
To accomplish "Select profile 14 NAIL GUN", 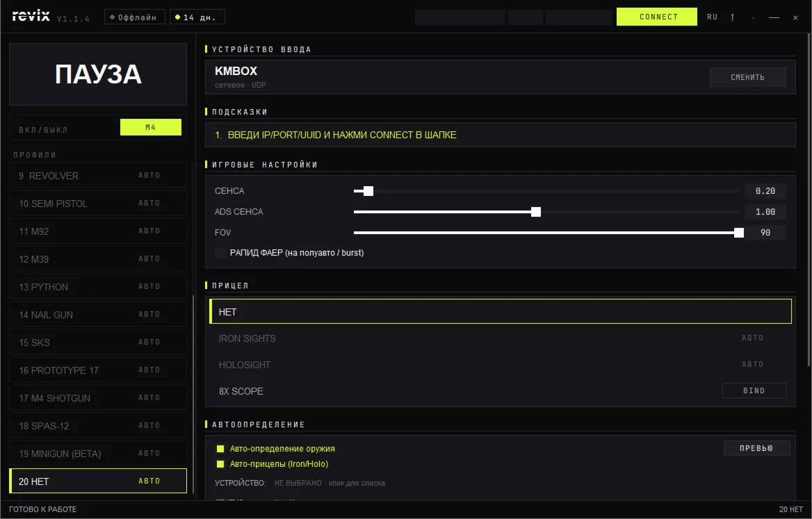I will tap(98, 315).
